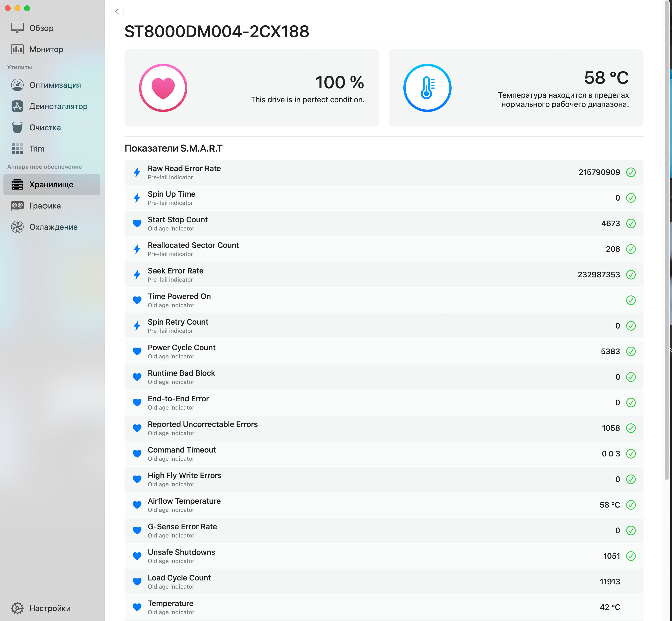Click lightning icon of Raw Read Error Rate

(137, 172)
